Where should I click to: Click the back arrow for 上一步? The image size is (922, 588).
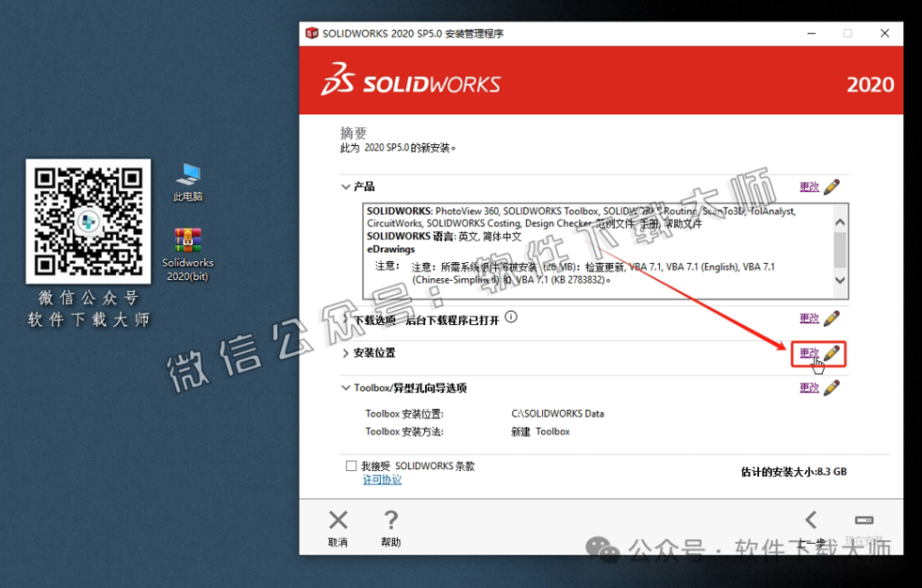click(x=811, y=520)
